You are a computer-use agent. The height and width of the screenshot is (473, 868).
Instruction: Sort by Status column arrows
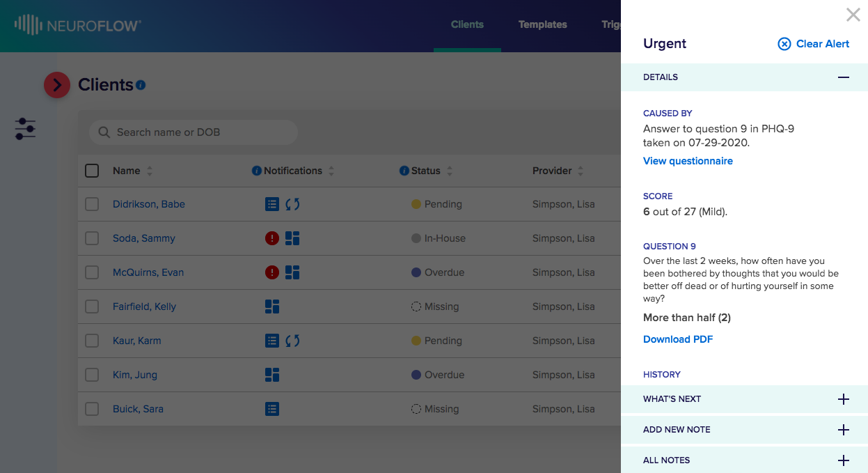[450, 171]
